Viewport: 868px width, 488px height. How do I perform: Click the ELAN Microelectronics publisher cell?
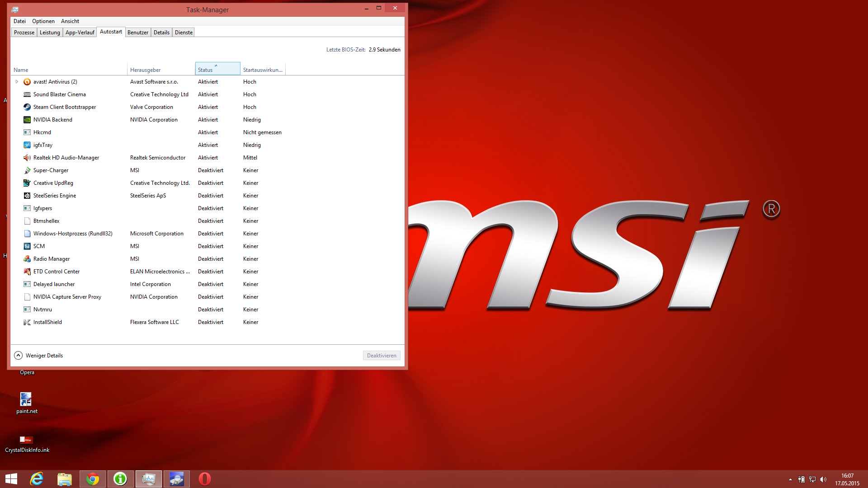[x=160, y=272]
